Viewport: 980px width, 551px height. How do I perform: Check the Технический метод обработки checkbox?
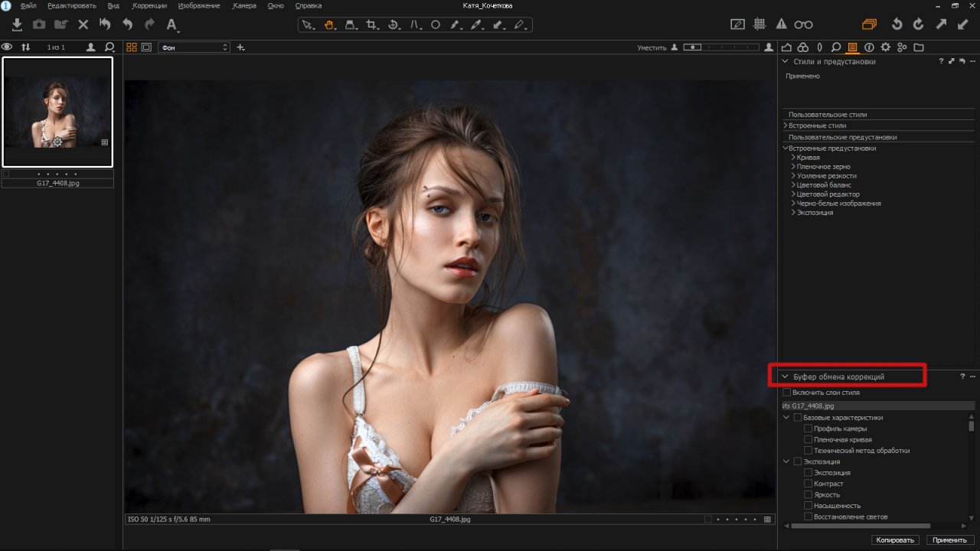click(x=808, y=451)
